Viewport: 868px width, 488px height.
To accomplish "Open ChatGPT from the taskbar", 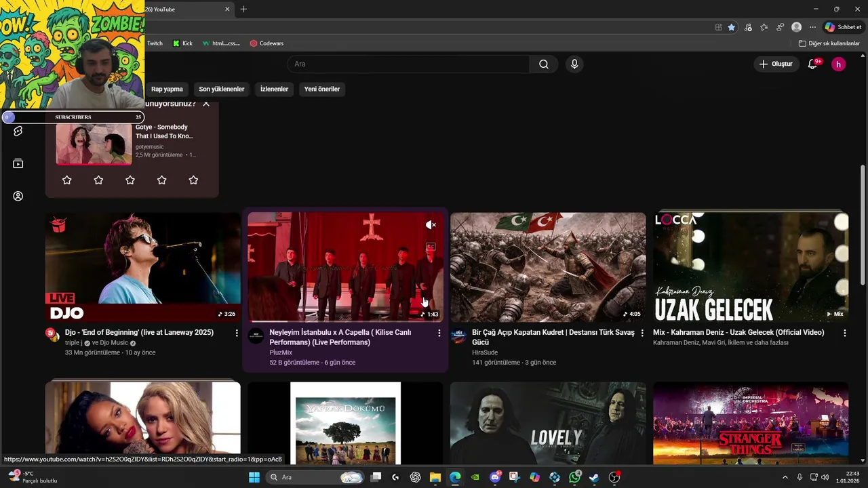I will 415,477.
